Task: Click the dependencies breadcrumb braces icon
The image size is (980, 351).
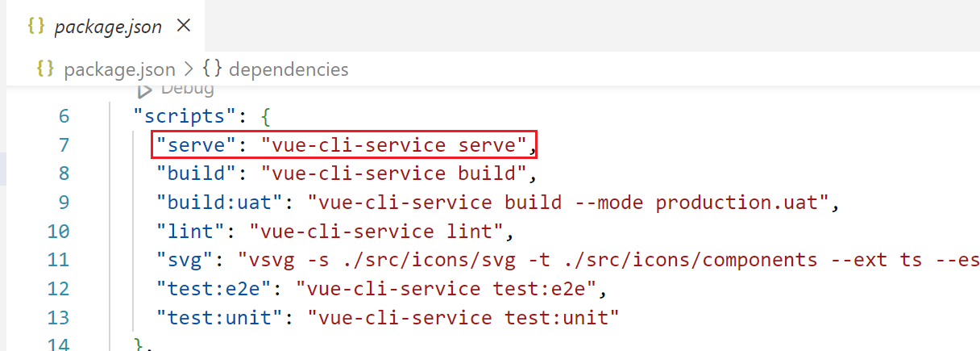Action: (212, 69)
